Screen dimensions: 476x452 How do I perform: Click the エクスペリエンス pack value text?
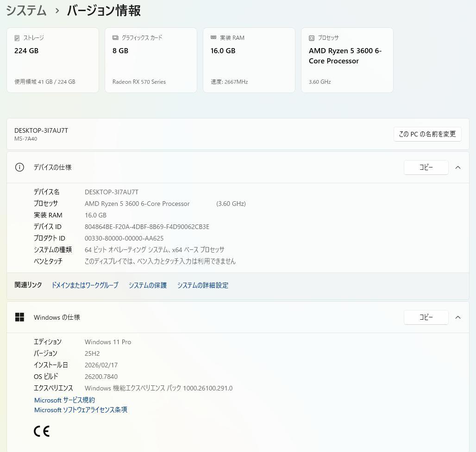(158, 388)
